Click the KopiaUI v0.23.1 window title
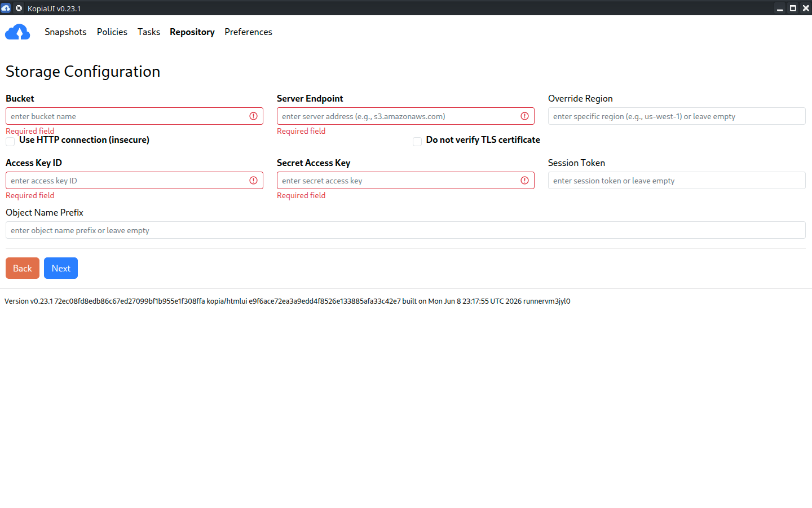Screen dimensions: 812x508 tap(54, 8)
